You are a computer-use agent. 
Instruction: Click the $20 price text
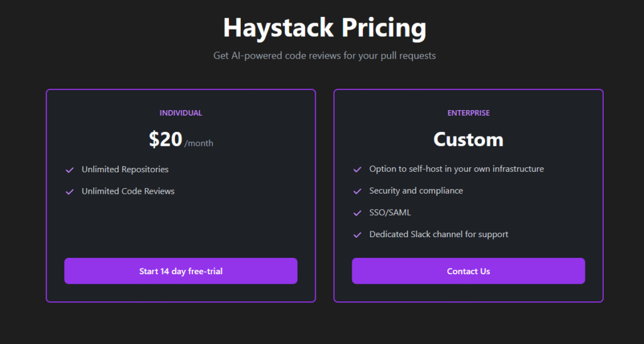[165, 139]
